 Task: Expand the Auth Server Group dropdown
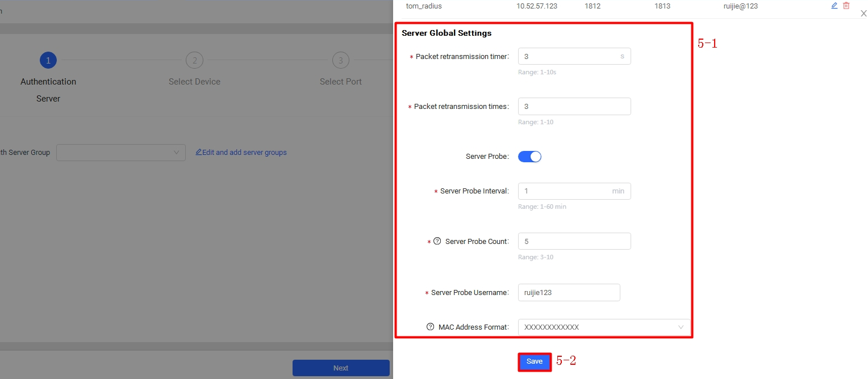coord(120,153)
